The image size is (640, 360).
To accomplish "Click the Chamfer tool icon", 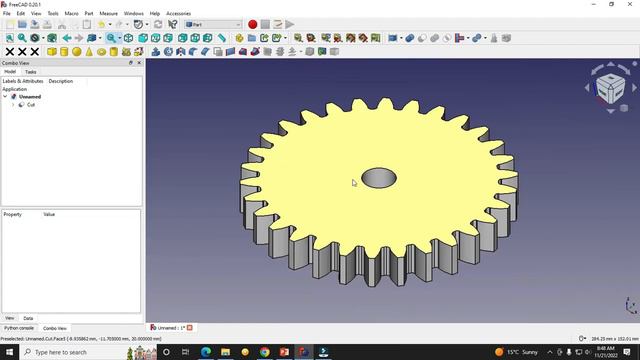I will pos(205,52).
